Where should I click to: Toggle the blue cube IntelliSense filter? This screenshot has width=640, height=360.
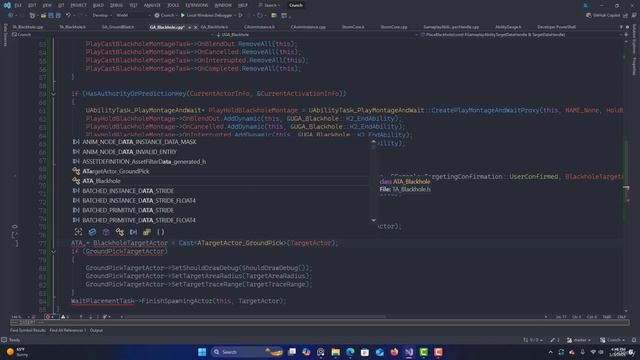92,232
